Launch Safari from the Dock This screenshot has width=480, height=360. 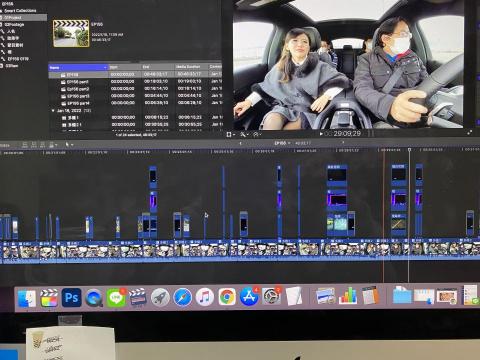pyautogui.click(x=182, y=297)
